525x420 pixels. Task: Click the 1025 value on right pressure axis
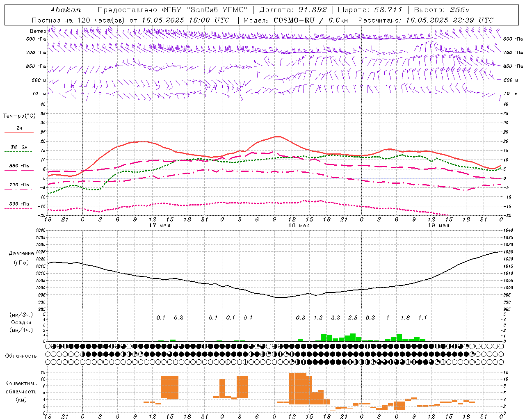tap(508, 252)
